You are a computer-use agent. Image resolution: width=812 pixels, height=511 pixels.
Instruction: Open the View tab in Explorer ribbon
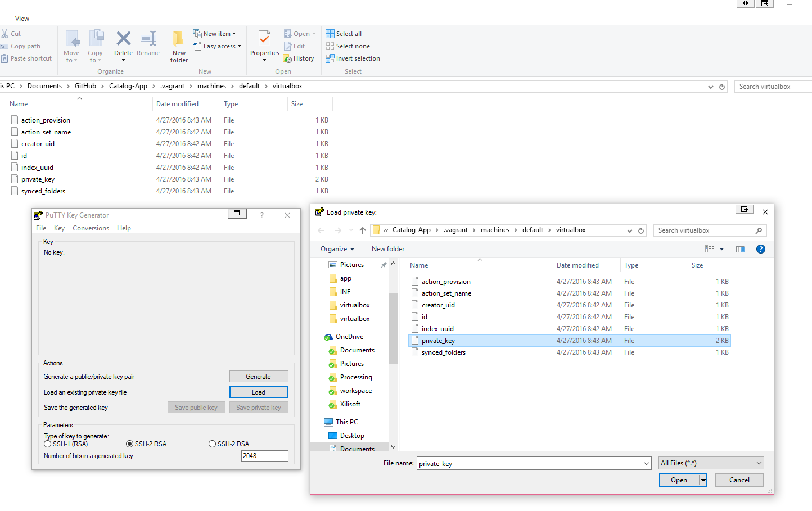click(22, 19)
